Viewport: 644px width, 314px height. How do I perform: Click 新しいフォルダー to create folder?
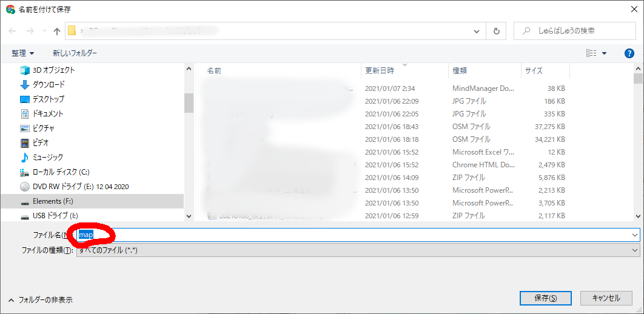coord(75,53)
